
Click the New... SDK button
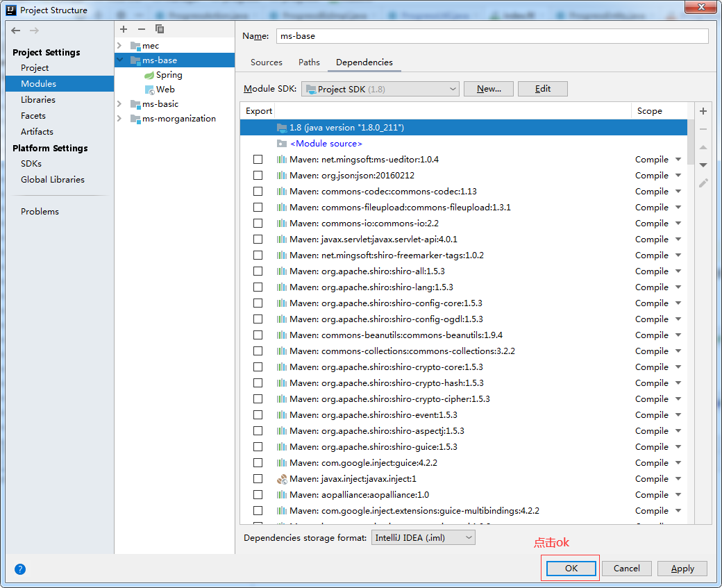pyautogui.click(x=489, y=89)
